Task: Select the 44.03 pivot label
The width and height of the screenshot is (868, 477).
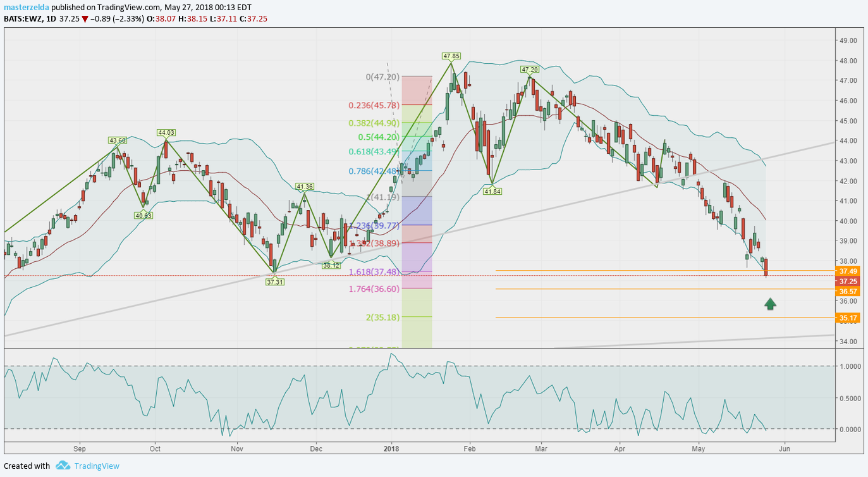Action: 166,133
